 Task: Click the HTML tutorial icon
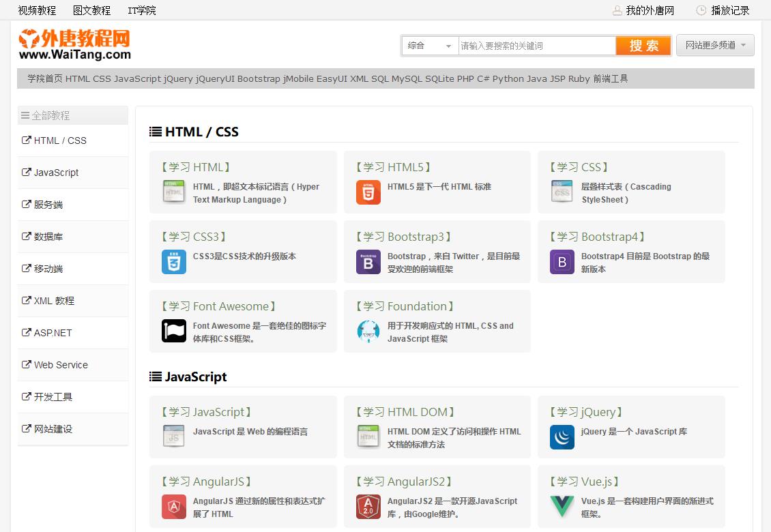pos(173,192)
